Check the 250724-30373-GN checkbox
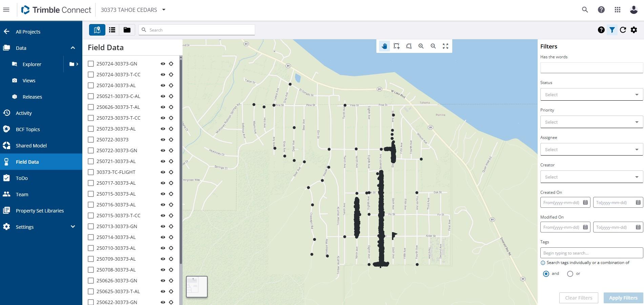Image resolution: width=644 pixels, height=305 pixels. coord(91,64)
